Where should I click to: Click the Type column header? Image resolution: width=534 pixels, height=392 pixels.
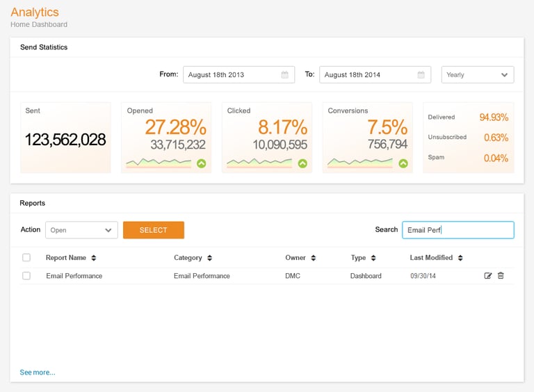[x=358, y=258]
